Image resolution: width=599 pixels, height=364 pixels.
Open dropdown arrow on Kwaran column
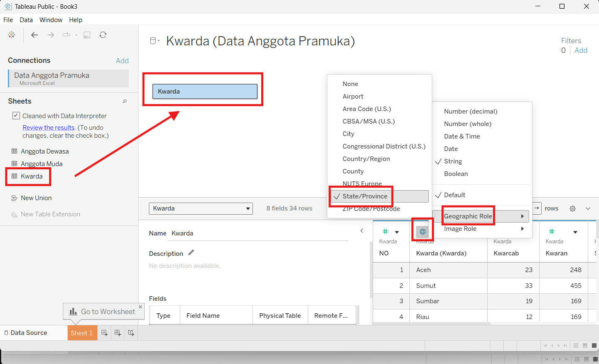click(575, 232)
